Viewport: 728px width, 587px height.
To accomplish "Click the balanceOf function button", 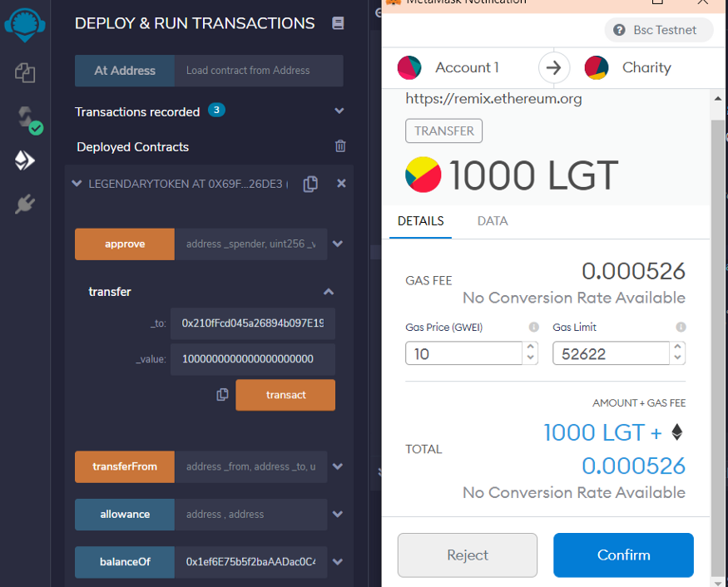I will click(125, 562).
